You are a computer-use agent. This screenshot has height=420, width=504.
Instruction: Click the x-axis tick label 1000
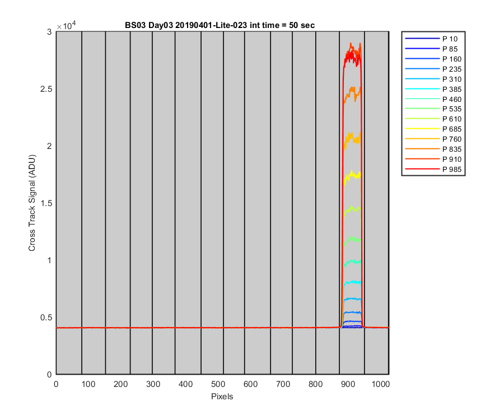coord(381,384)
